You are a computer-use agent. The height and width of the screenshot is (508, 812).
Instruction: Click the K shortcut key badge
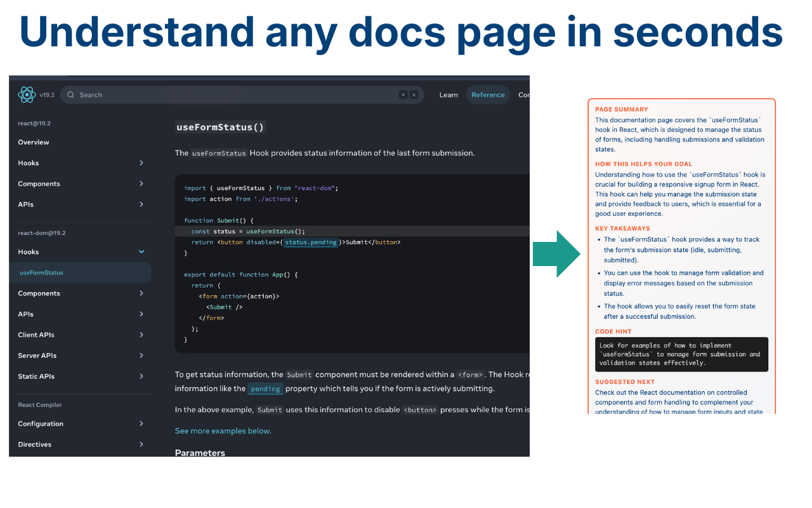tap(414, 95)
